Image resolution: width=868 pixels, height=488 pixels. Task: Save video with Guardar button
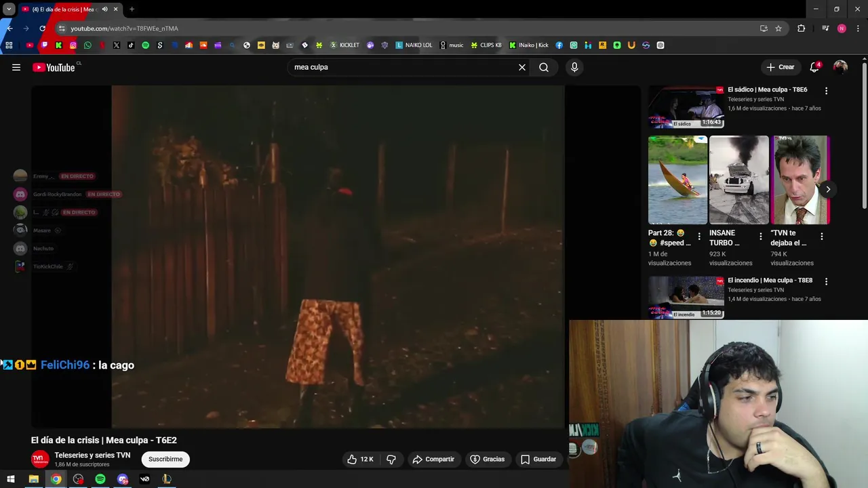click(x=538, y=459)
